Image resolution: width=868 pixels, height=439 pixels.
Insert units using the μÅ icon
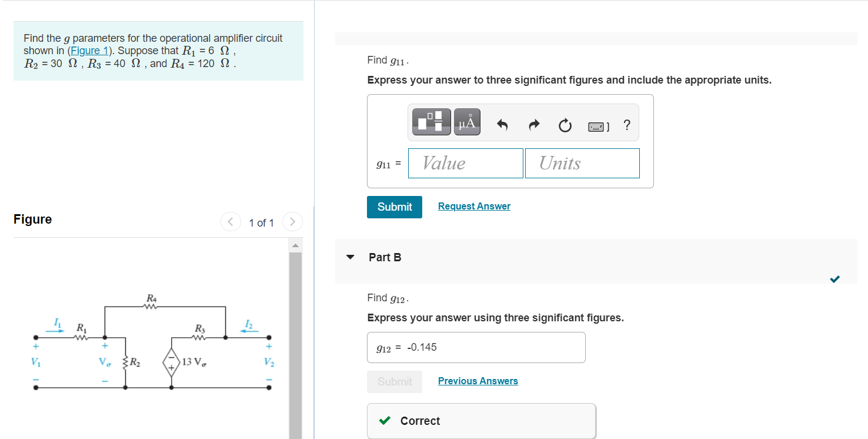[x=466, y=121]
